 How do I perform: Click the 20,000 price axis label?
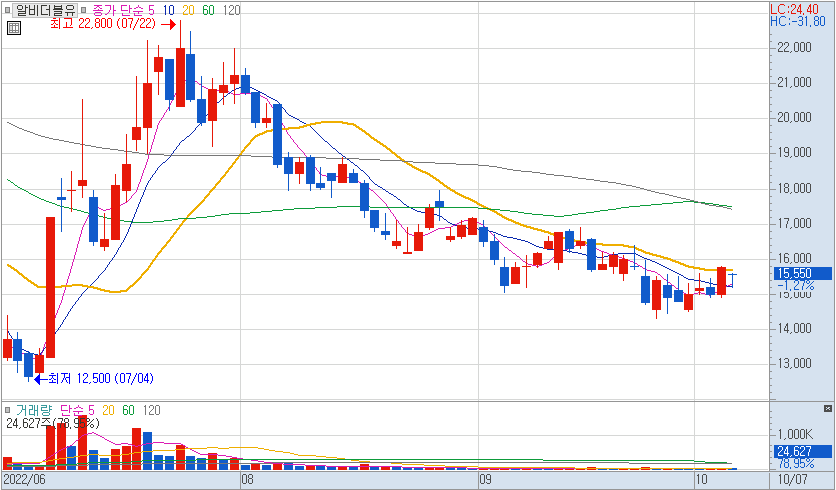coord(794,118)
